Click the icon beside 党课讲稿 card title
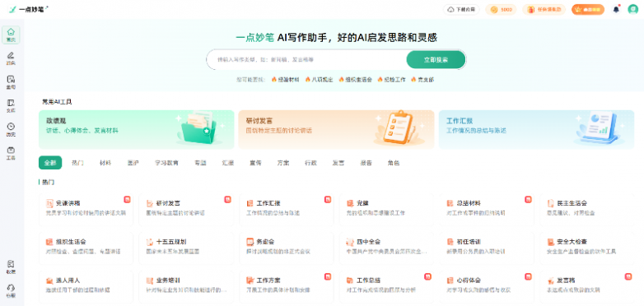Image resolution: width=644 pixels, height=306 pixels. click(49, 203)
